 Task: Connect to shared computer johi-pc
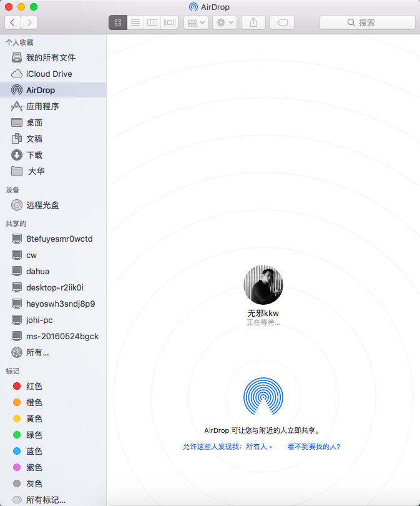coord(53,320)
